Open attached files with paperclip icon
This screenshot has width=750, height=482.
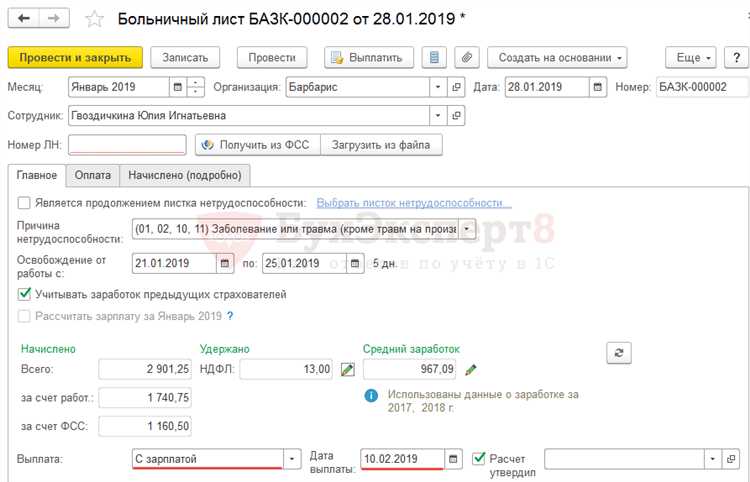click(x=467, y=58)
